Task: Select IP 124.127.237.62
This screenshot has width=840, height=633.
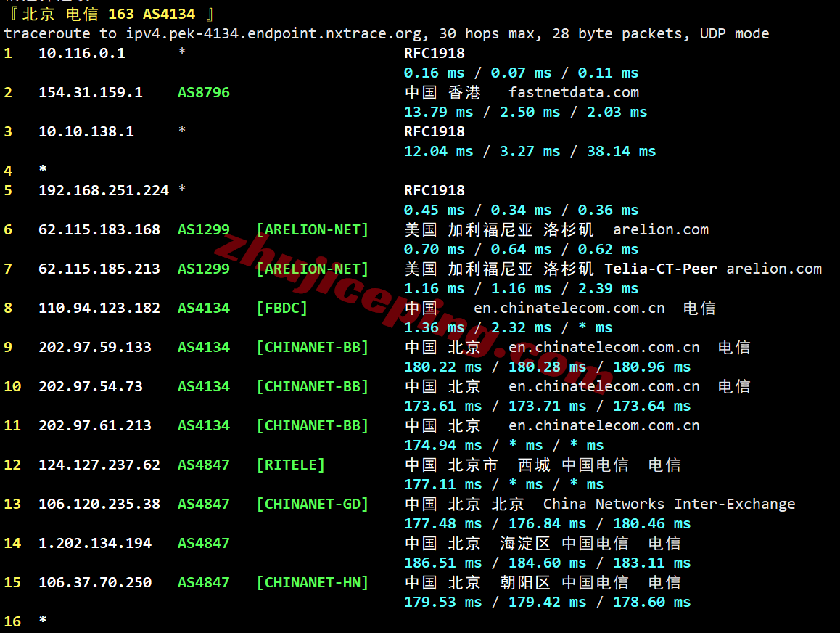Action: [99, 465]
